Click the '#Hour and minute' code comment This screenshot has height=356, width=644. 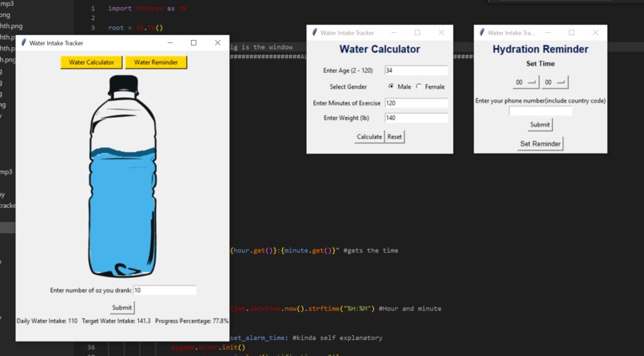(x=409, y=308)
